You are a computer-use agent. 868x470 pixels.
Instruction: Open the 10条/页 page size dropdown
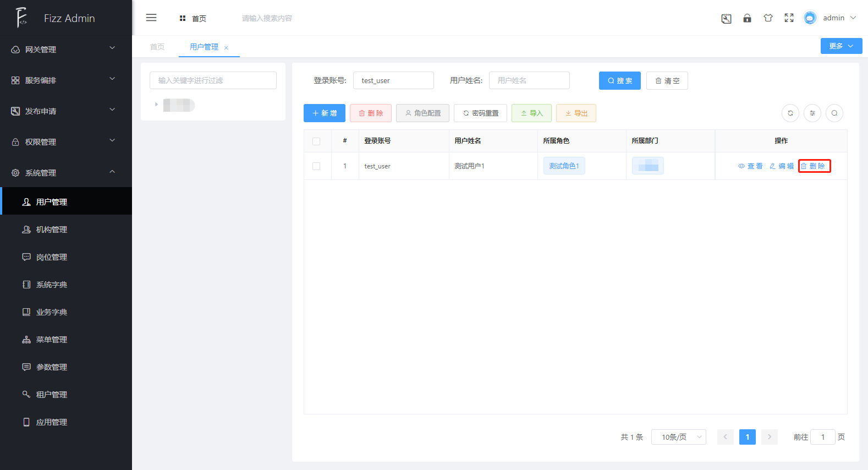coord(678,437)
